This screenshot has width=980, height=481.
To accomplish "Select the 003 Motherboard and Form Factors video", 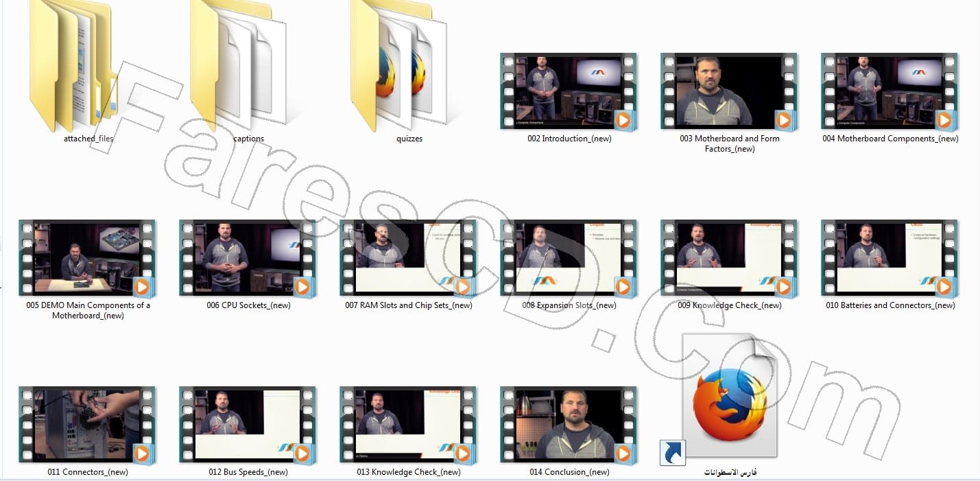I will [x=730, y=92].
